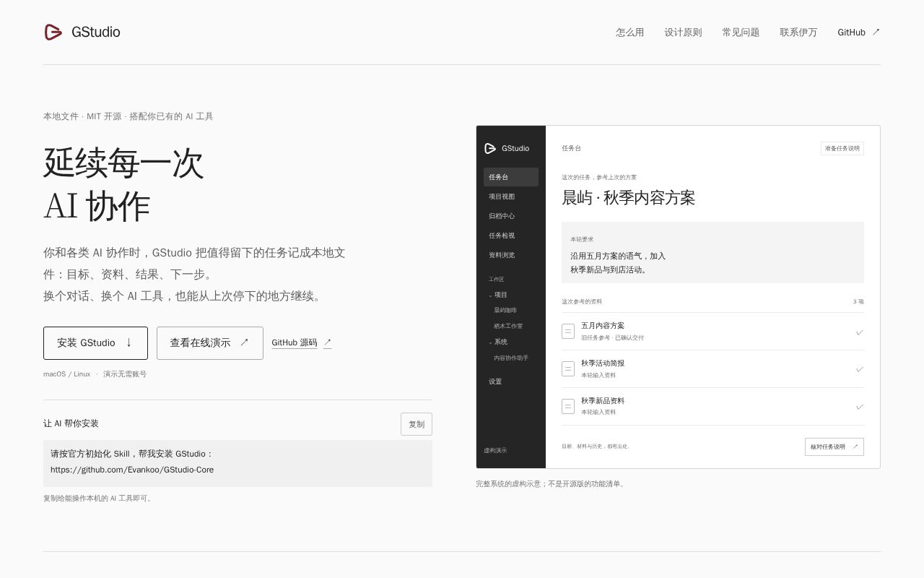Open the 设计原则 nav item
This screenshot has height=578, width=924.
(683, 32)
